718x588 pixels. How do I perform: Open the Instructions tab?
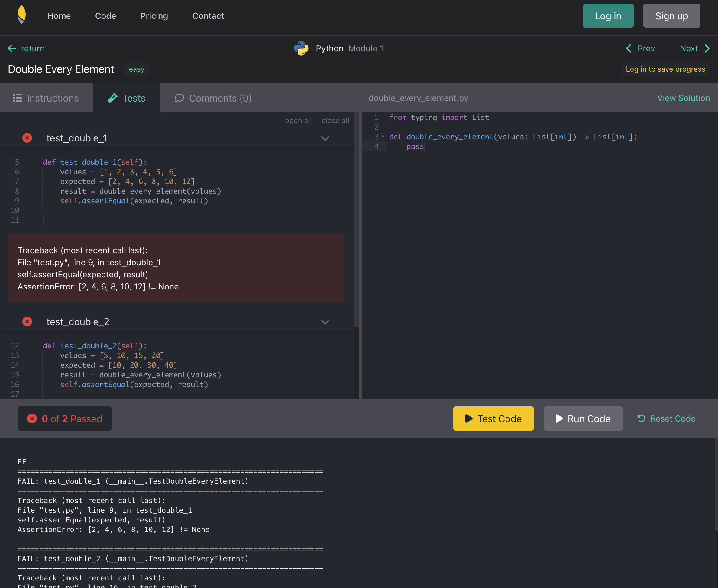(x=47, y=98)
